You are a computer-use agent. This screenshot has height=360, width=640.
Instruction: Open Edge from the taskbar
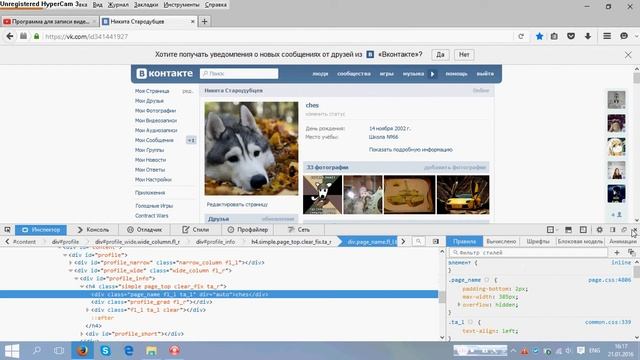tap(129, 351)
